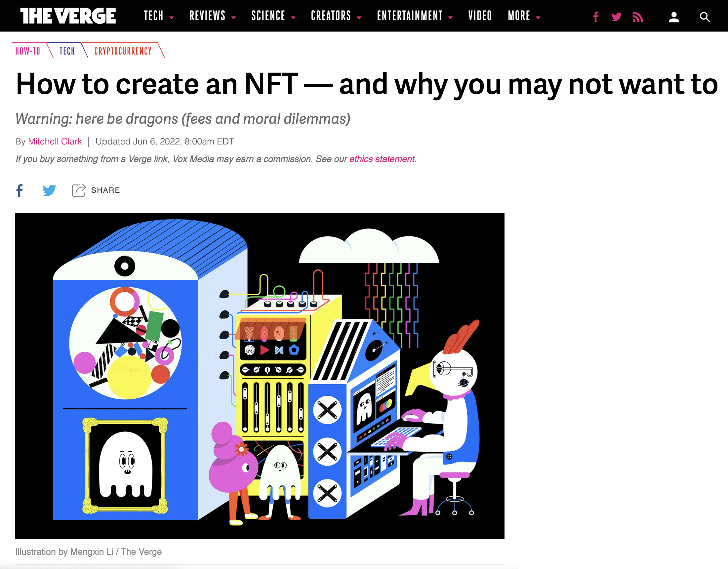
Task: Open the ethics statement link
Action: 382,159
